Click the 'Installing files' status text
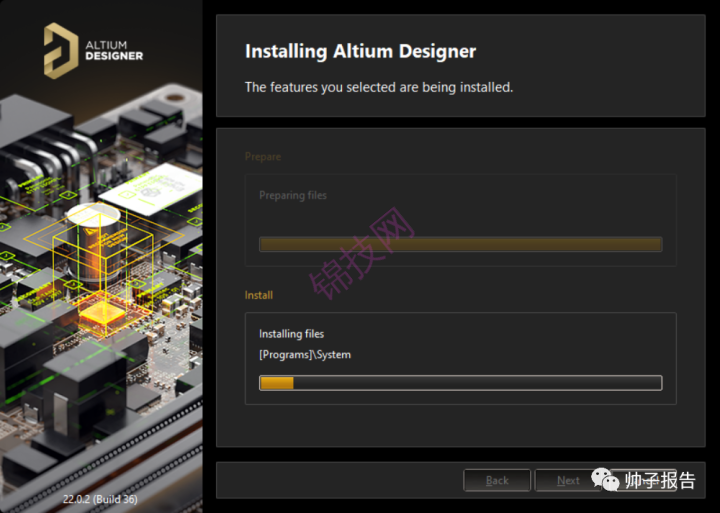The height and width of the screenshot is (513, 720). point(292,334)
